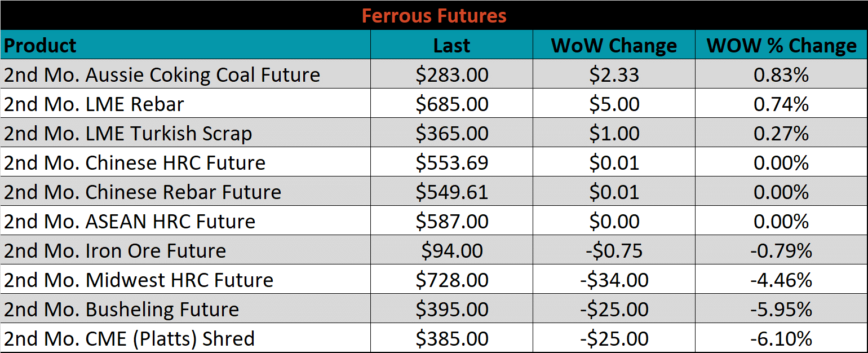The width and height of the screenshot is (868, 353).
Task: Select the Last column header
Action: 451,45
